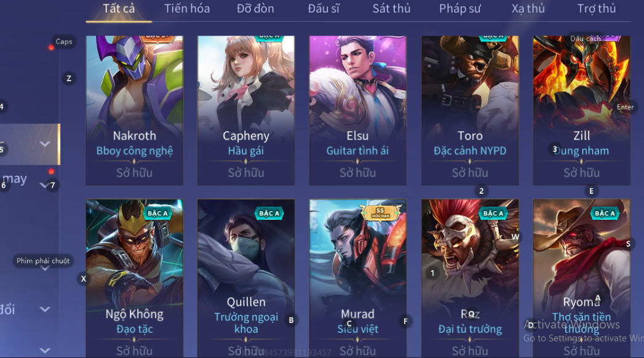The width and height of the screenshot is (644, 358).
Task: Click the Caps key overlay icon
Action: 63,41
